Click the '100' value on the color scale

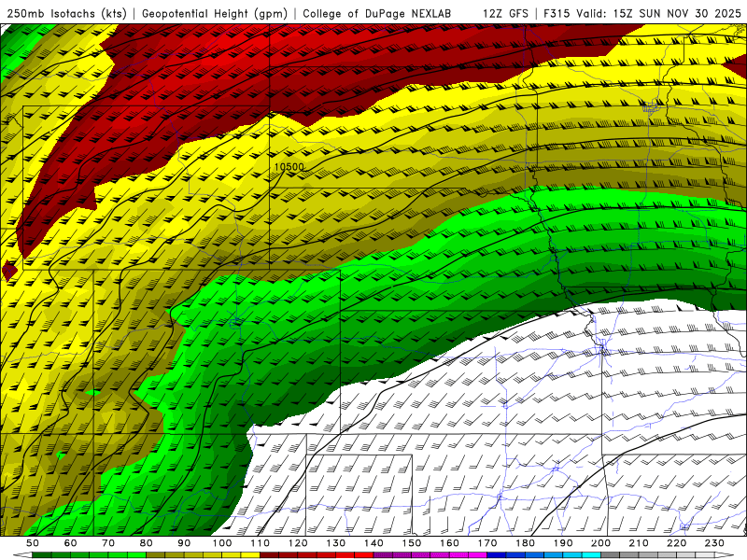[222, 543]
